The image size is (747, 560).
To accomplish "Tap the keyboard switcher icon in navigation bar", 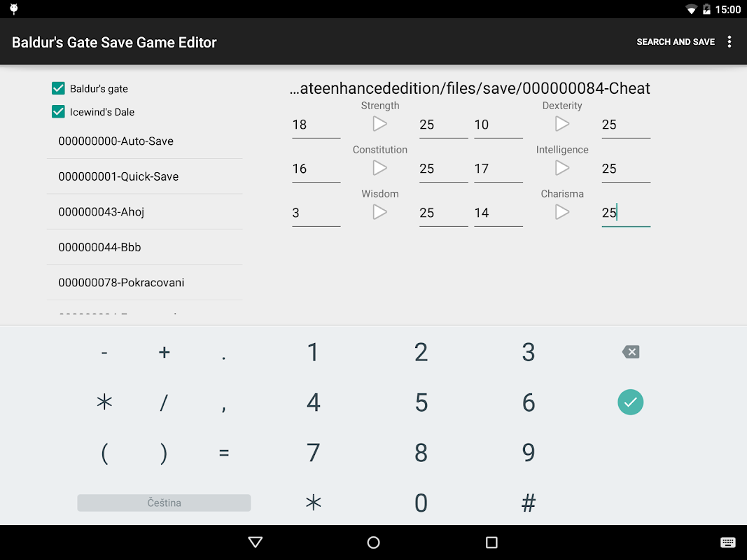I will coord(728,542).
